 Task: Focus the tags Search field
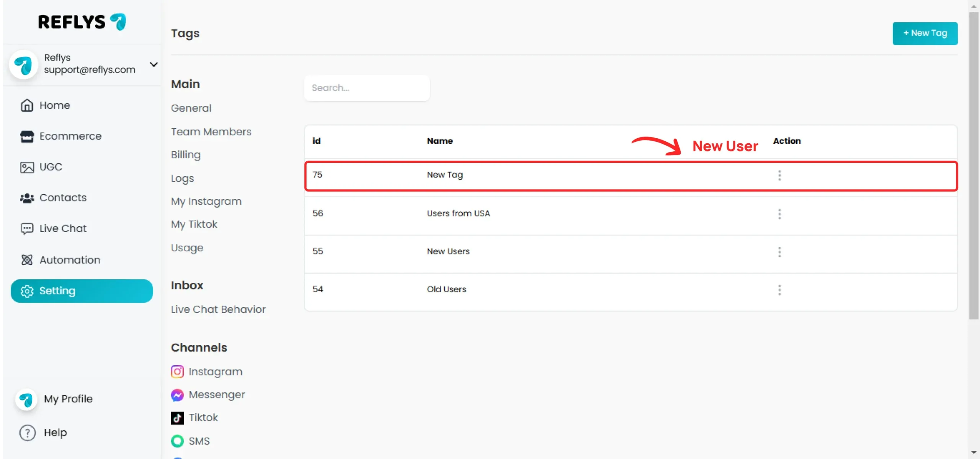click(367, 88)
